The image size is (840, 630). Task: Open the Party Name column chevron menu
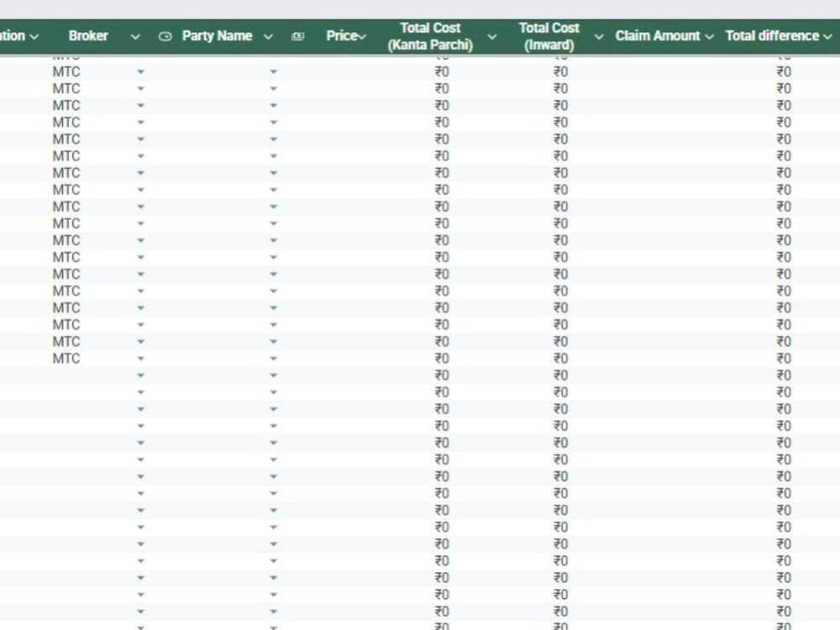(269, 37)
